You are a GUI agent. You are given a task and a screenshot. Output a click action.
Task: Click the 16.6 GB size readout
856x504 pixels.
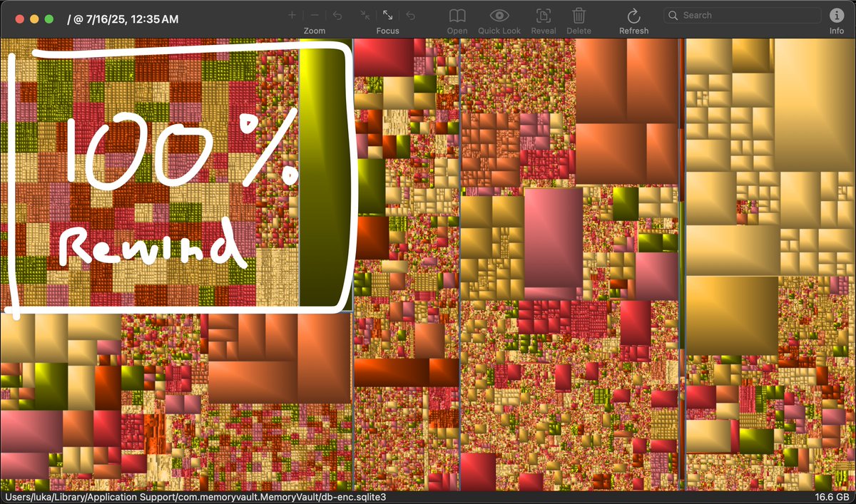coord(833,497)
